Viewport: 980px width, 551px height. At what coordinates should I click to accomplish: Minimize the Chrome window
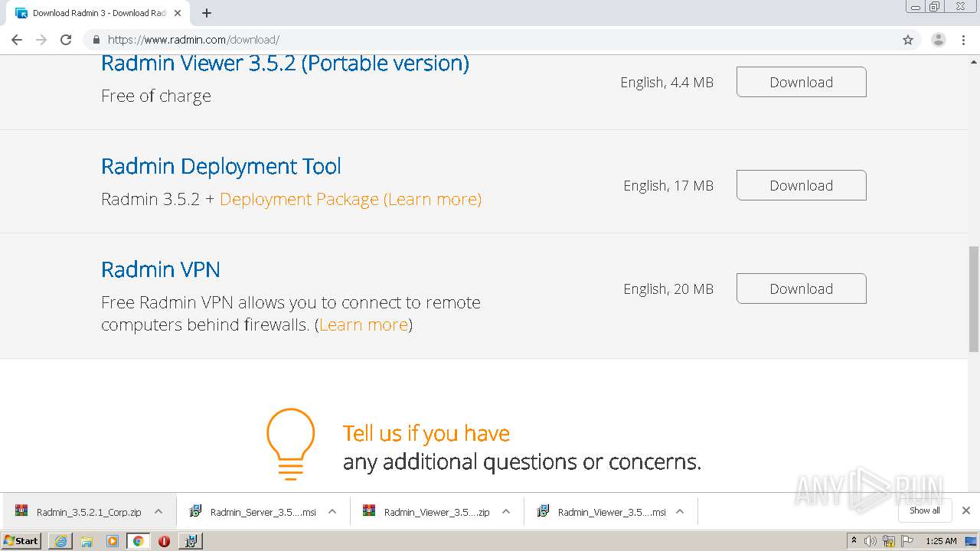pos(916,7)
